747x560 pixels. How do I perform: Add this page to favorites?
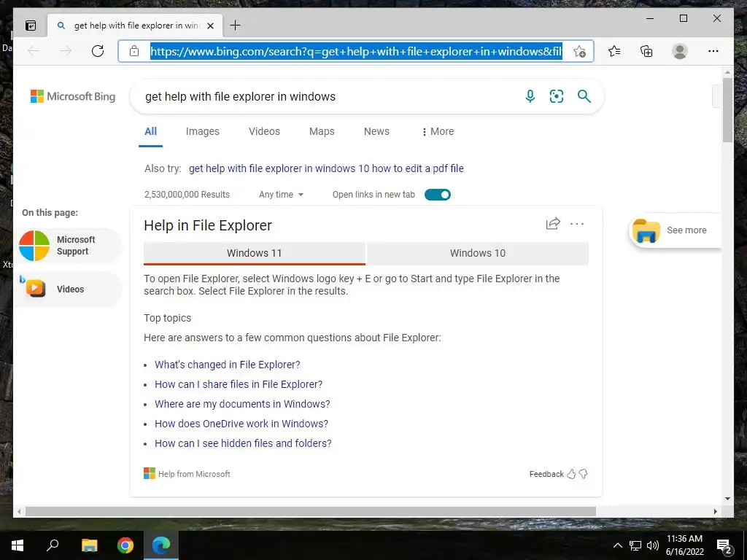pos(579,52)
